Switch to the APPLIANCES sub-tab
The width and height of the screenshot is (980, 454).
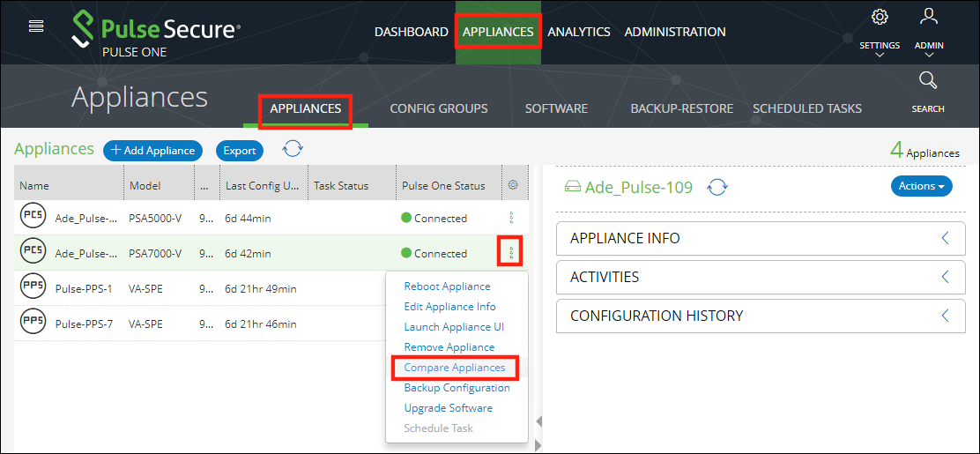click(x=306, y=108)
